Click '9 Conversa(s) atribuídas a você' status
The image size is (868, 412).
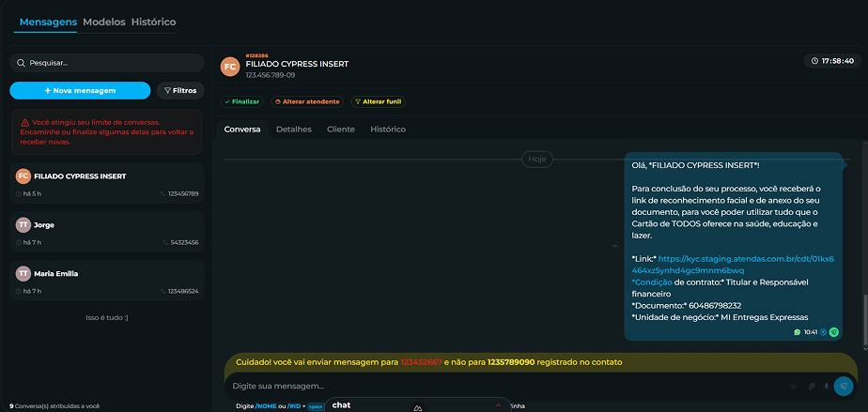pos(54,406)
